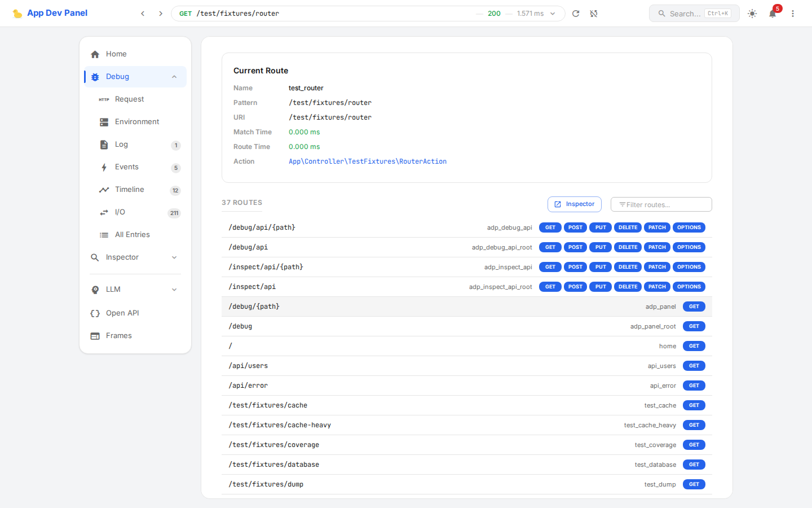Go to the previous debug entry arrow

143,14
